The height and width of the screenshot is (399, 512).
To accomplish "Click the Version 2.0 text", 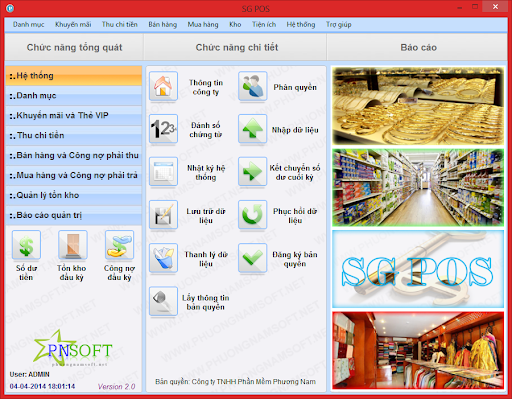I will (x=116, y=386).
